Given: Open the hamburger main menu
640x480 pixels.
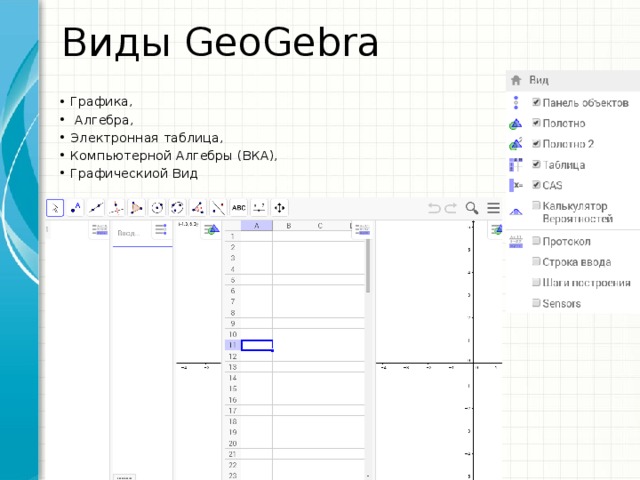Looking at the screenshot, I should coord(493,208).
